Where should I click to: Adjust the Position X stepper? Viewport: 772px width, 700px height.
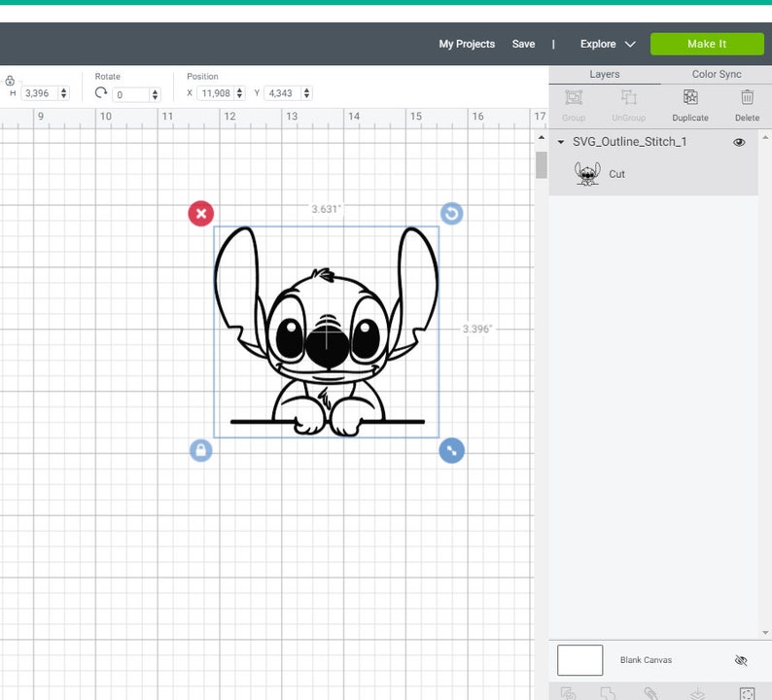tap(239, 93)
